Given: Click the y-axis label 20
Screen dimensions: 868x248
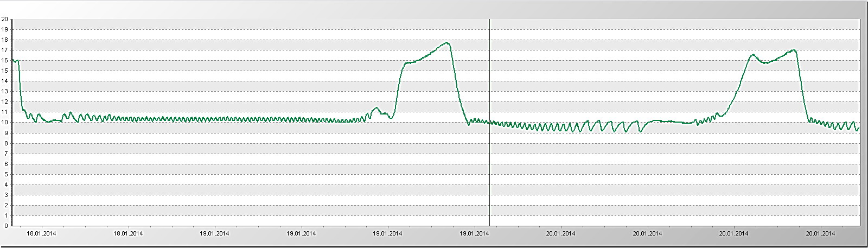Looking at the screenshot, I should coord(4,19).
